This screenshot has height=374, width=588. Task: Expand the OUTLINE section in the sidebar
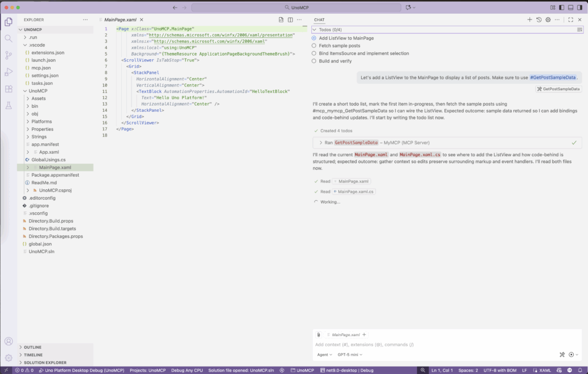[32, 347]
